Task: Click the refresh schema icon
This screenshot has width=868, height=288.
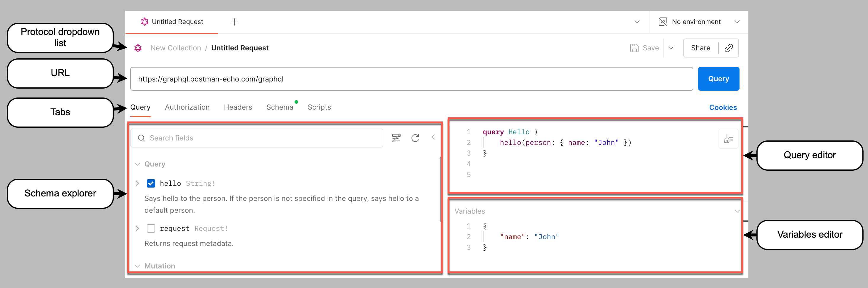Action: click(x=415, y=138)
